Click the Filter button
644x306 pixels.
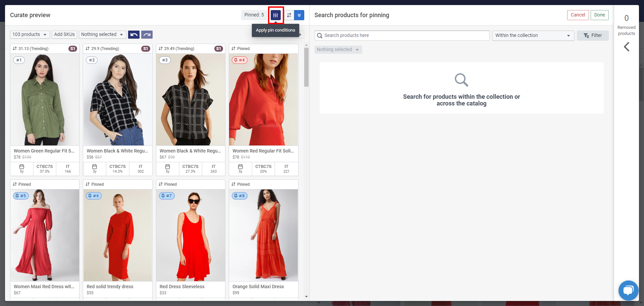coord(593,36)
